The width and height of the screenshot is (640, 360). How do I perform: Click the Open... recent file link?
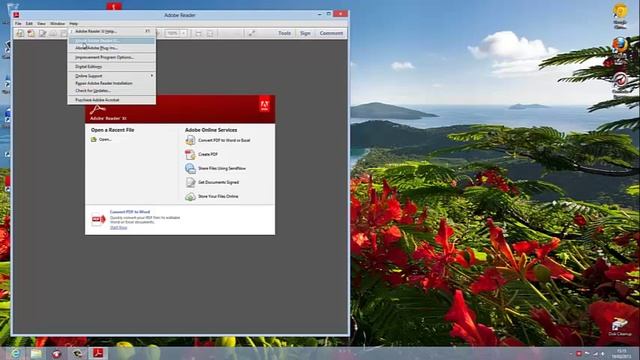[x=105, y=140]
